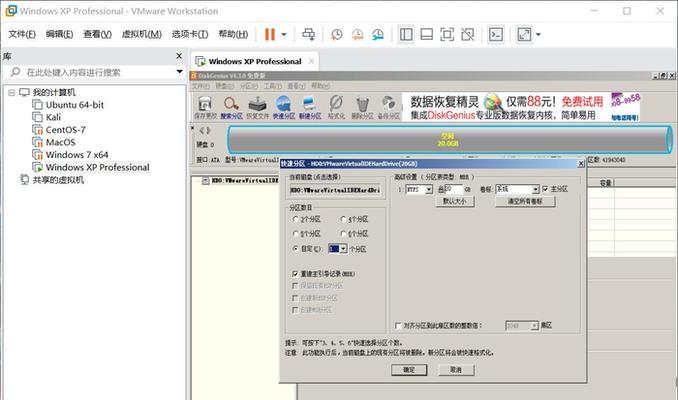Image resolution: width=678 pixels, height=400 pixels.
Task: Click 删除分区 icon in DiskGenius toolbar
Action: coord(362,107)
